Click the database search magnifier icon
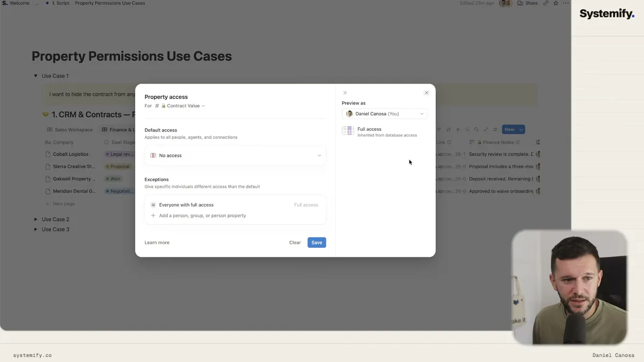Image resolution: width=644 pixels, height=362 pixels. (477, 129)
